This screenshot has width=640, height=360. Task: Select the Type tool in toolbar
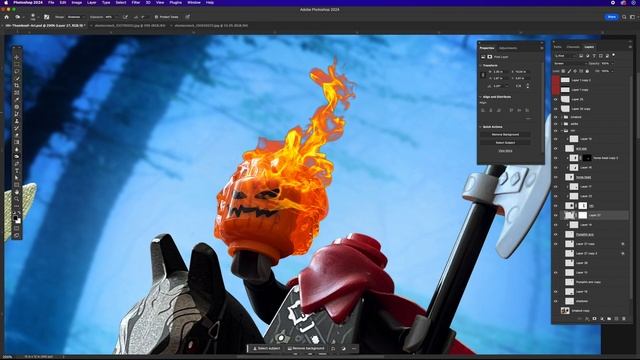16,170
